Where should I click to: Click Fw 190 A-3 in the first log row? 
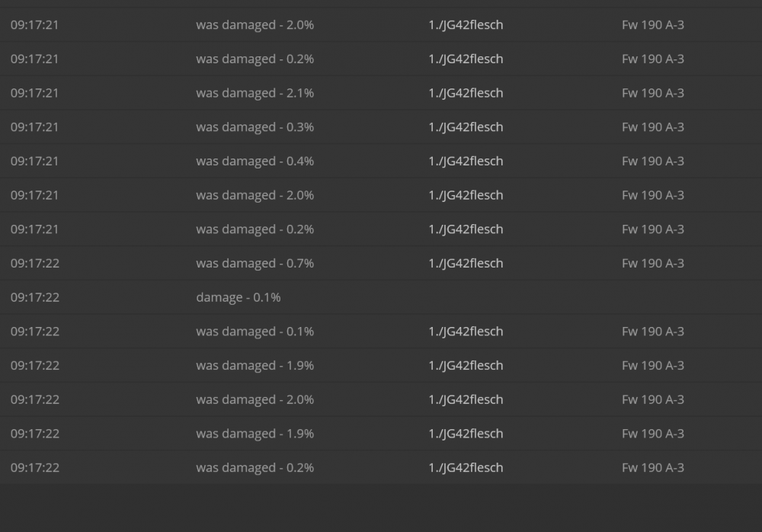tap(652, 25)
